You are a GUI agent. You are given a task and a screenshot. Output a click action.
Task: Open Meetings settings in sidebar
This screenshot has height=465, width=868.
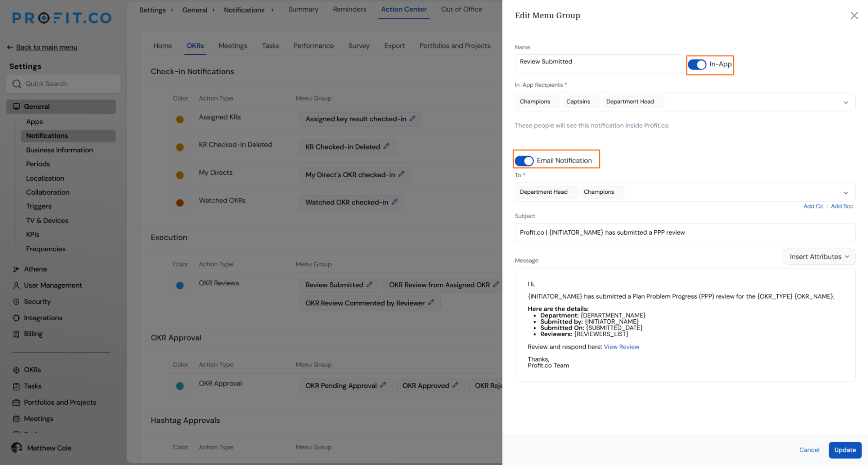[x=38, y=418]
